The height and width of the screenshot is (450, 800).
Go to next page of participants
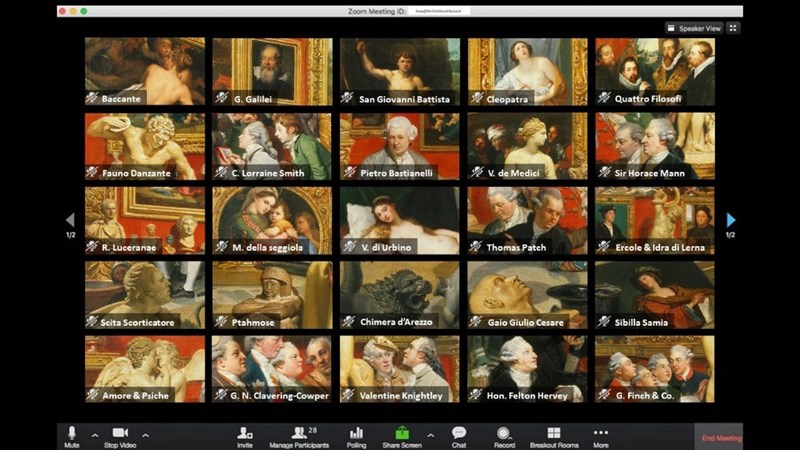point(731,220)
